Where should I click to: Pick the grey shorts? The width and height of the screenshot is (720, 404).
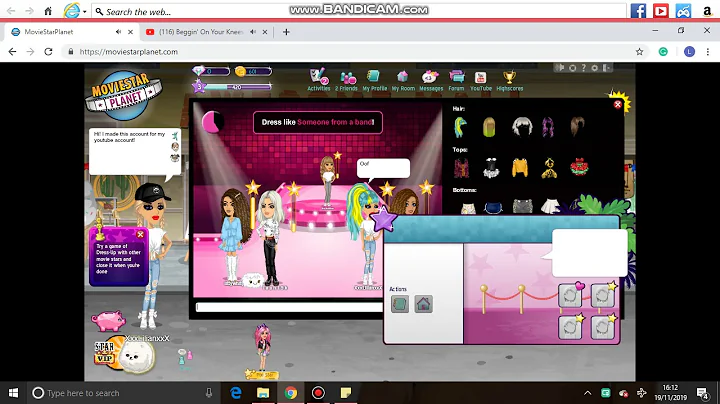[523, 206]
